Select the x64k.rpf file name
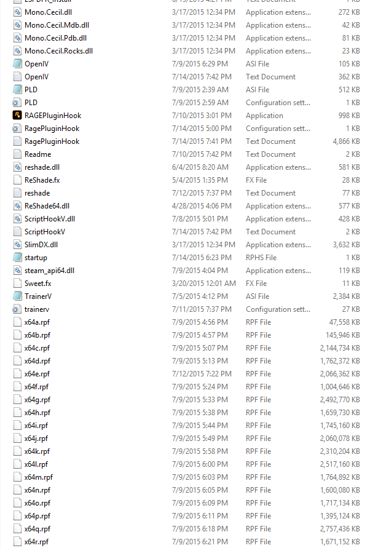 pos(37,451)
